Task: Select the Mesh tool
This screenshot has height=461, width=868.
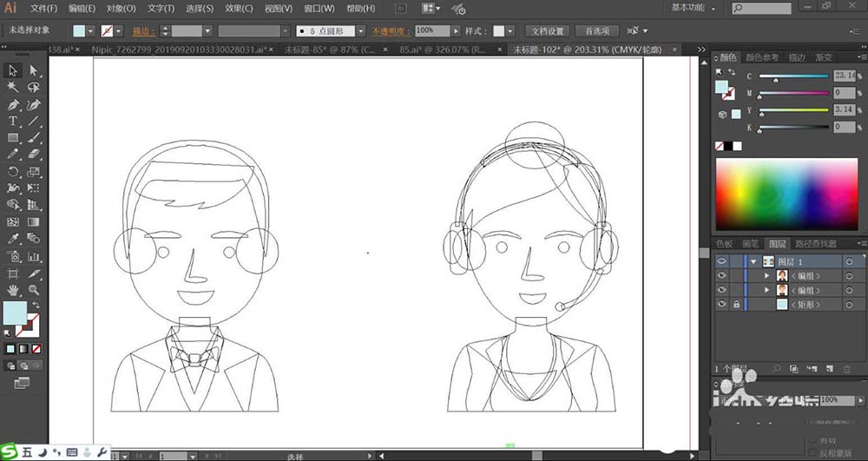Action: tap(13, 222)
